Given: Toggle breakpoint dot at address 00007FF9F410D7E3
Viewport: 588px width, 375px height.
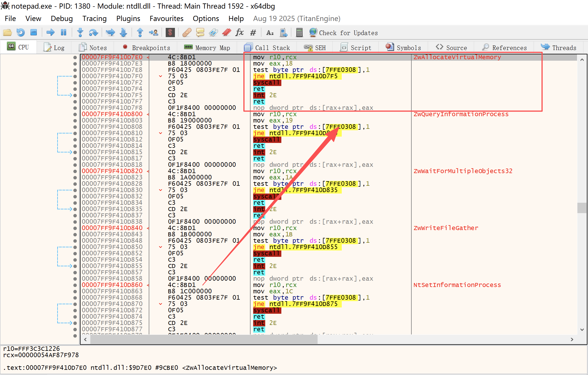Looking at the screenshot, I should 75,64.
